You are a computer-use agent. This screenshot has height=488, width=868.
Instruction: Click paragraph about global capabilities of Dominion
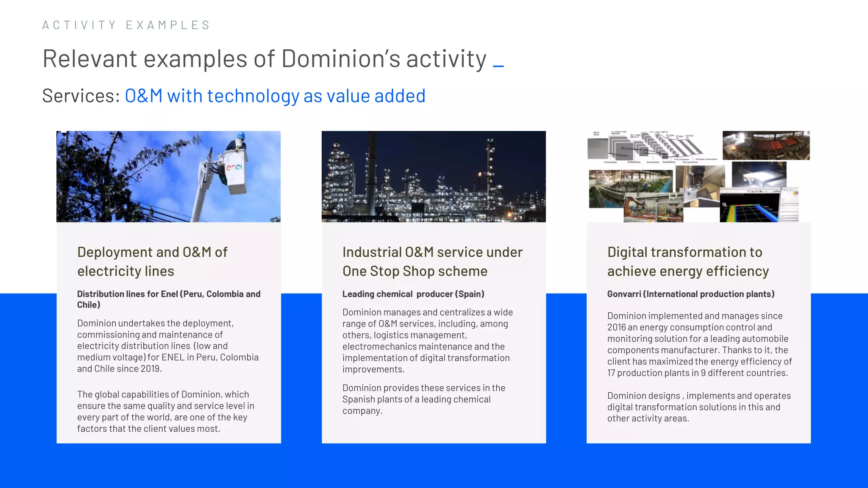(166, 411)
